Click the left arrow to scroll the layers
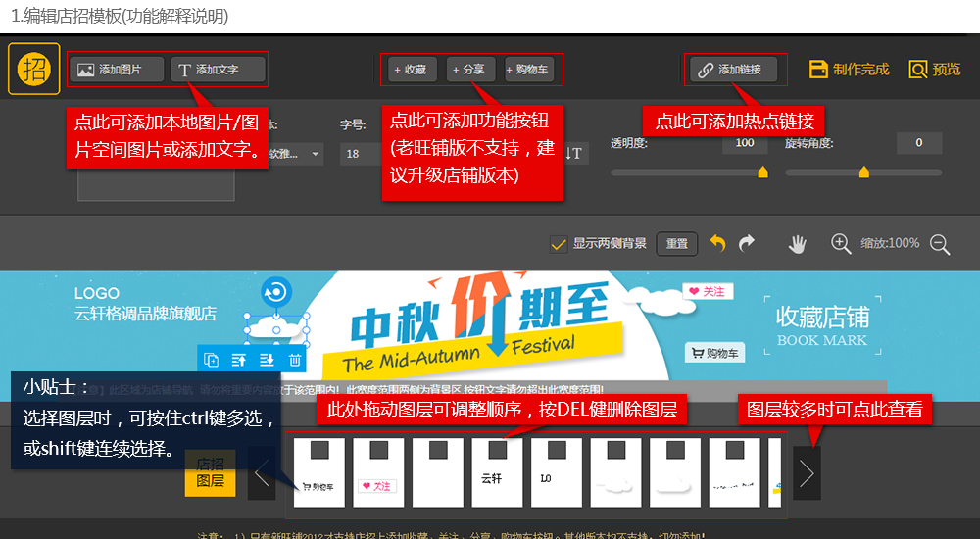 tap(262, 472)
